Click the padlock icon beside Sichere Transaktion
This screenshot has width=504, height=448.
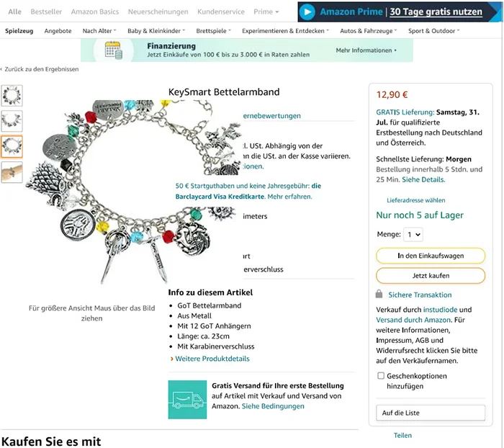pos(379,294)
